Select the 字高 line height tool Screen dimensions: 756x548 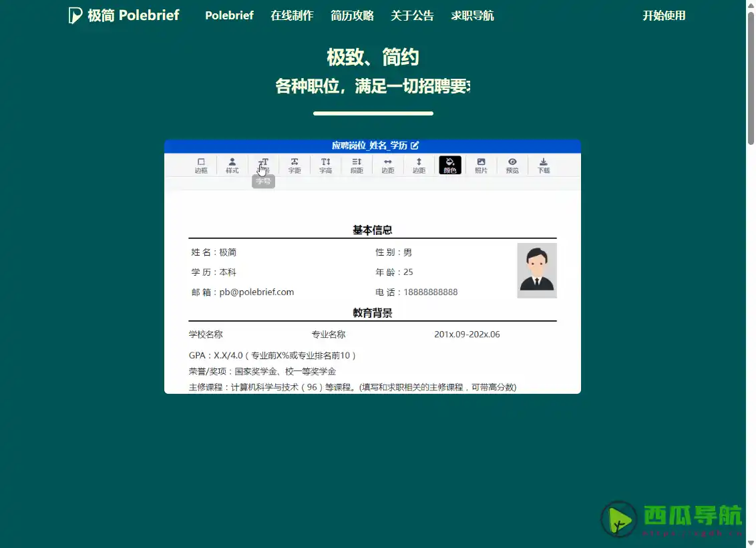point(325,165)
